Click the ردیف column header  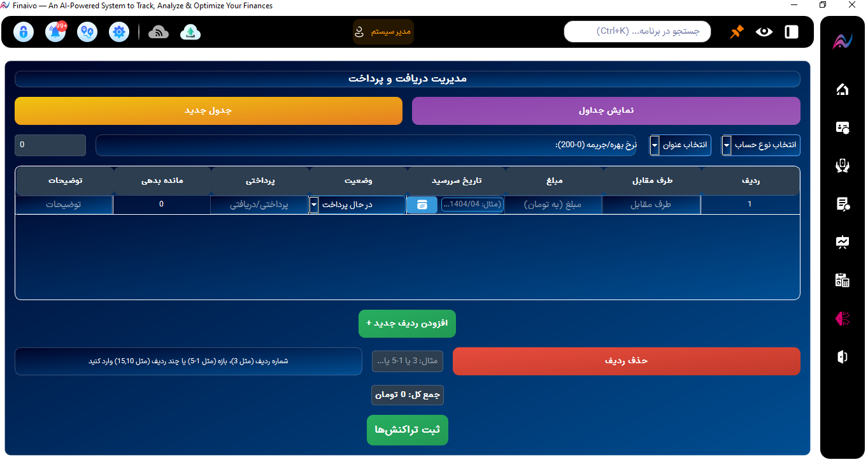751,181
